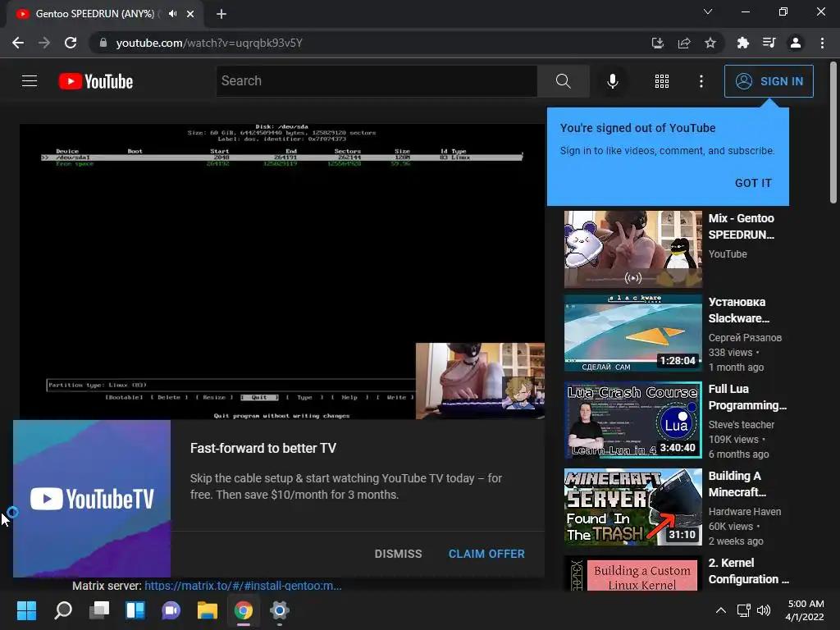Open Windows taskbar search
This screenshot has height=630, width=840.
click(63, 610)
